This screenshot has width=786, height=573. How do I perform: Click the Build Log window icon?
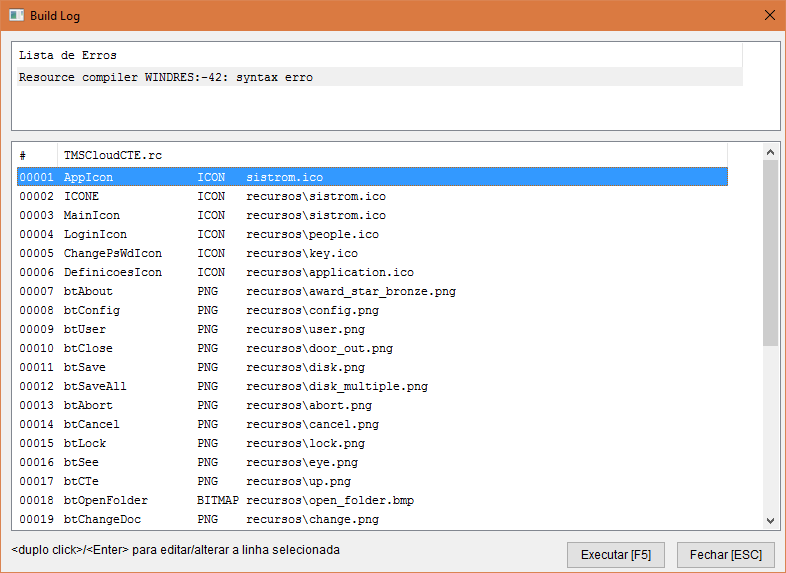[17, 16]
